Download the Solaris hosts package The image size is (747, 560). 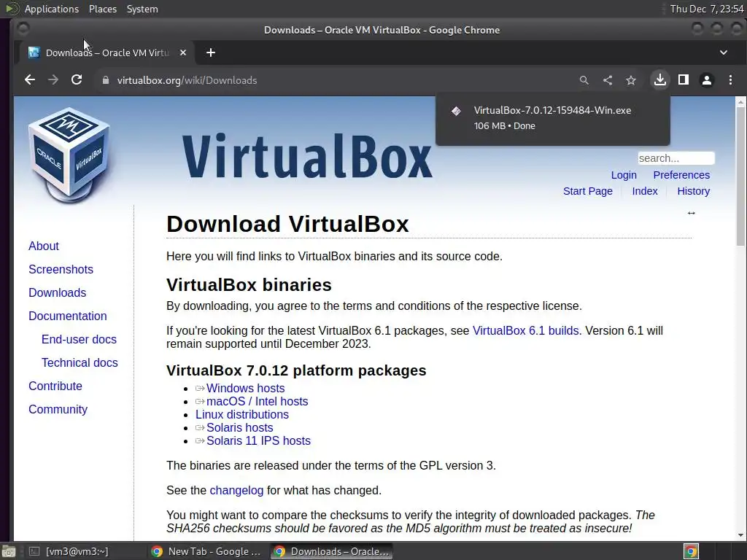[x=239, y=427]
